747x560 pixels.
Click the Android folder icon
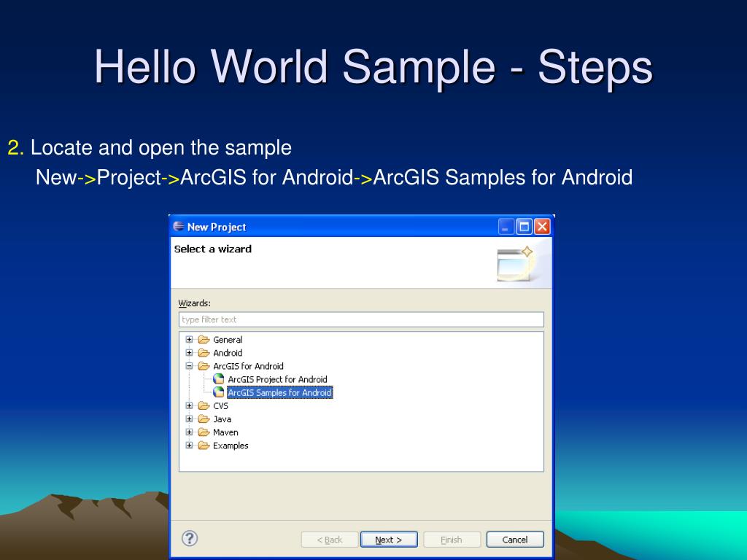point(204,353)
